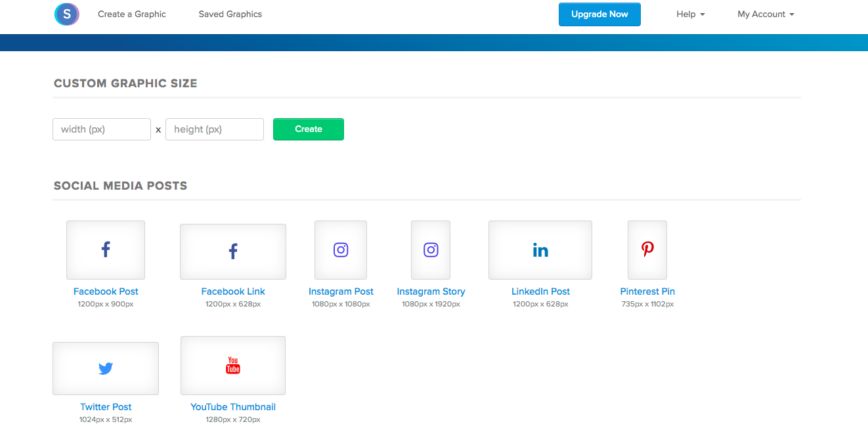Select the Facebook Post thumbnail icon
Image resolution: width=868 pixels, height=443 pixels.
(x=106, y=250)
